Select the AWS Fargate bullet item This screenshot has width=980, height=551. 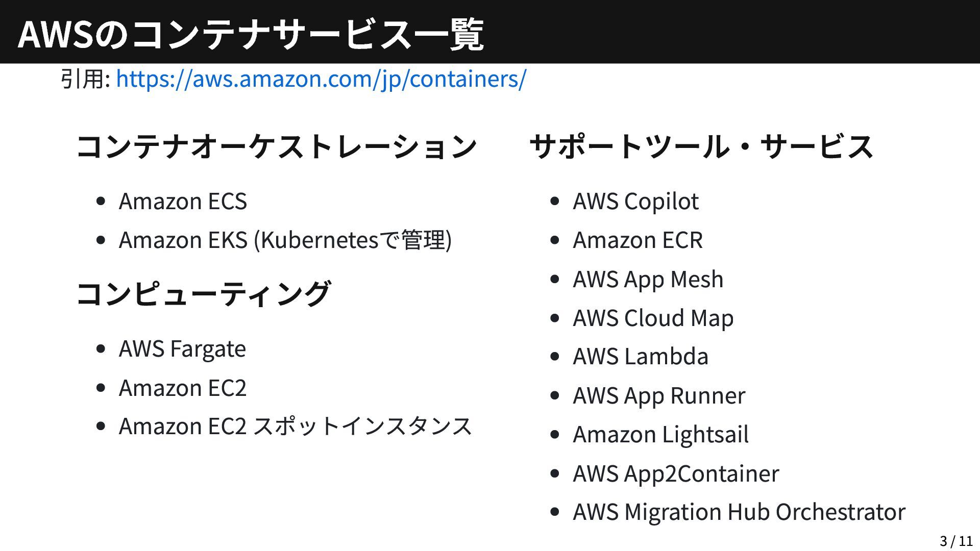pos(182,349)
